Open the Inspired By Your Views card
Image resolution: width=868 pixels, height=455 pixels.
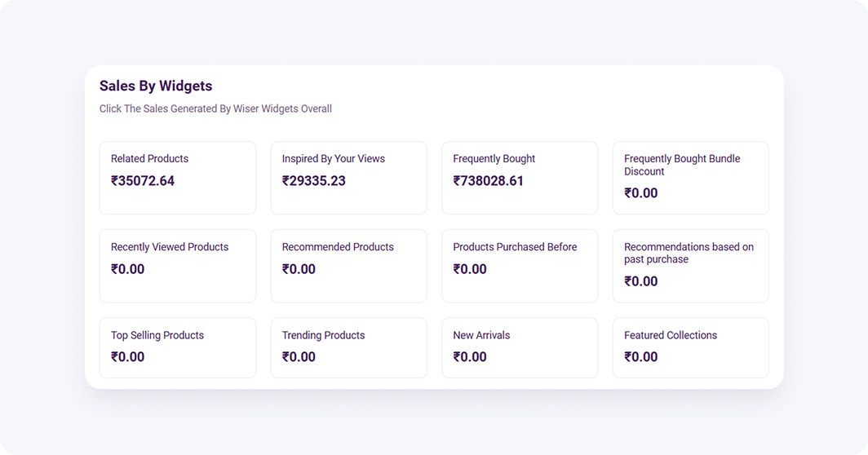coord(348,178)
